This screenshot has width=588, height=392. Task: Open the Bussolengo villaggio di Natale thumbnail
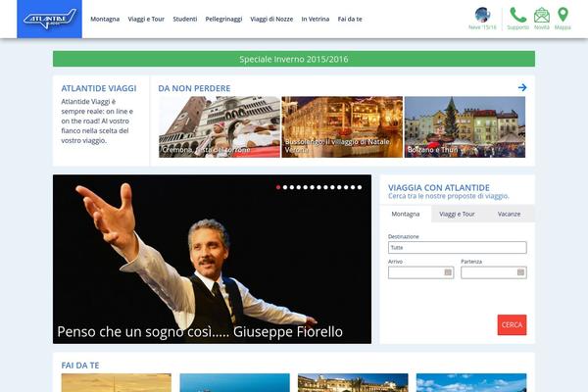point(342,126)
